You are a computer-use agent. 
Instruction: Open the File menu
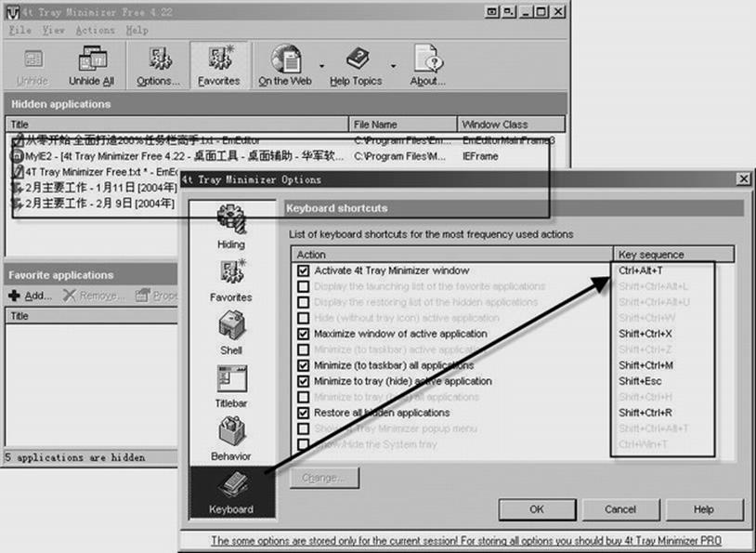pos(20,30)
